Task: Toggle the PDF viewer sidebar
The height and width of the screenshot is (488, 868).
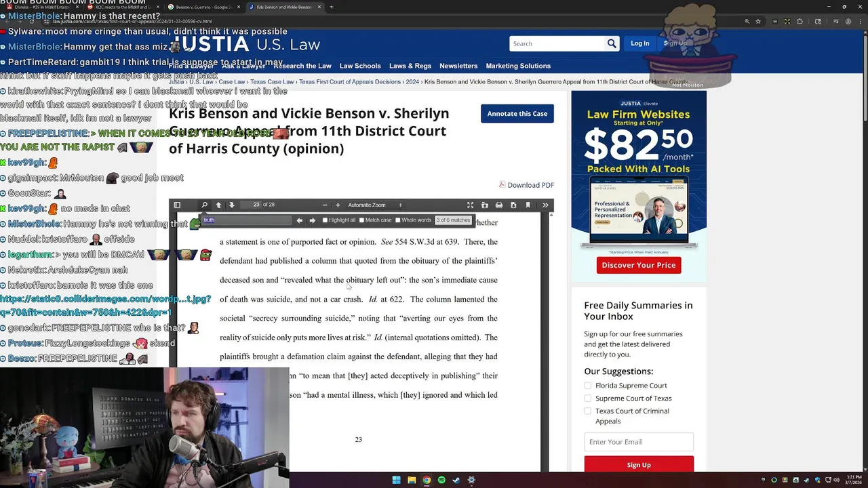Action: click(177, 205)
